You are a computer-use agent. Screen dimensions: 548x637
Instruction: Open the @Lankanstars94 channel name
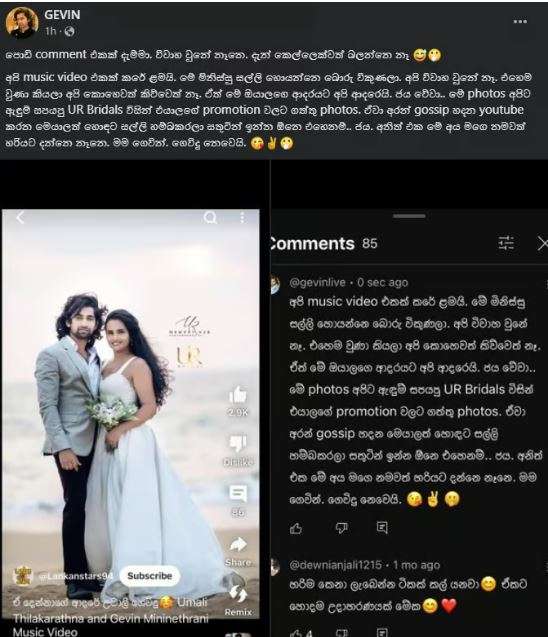pos(76,576)
